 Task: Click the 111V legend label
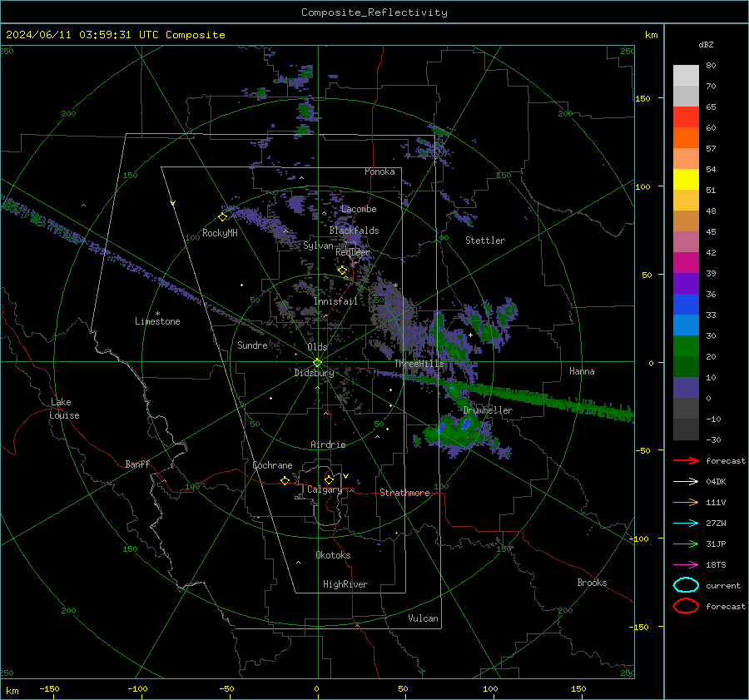[716, 502]
